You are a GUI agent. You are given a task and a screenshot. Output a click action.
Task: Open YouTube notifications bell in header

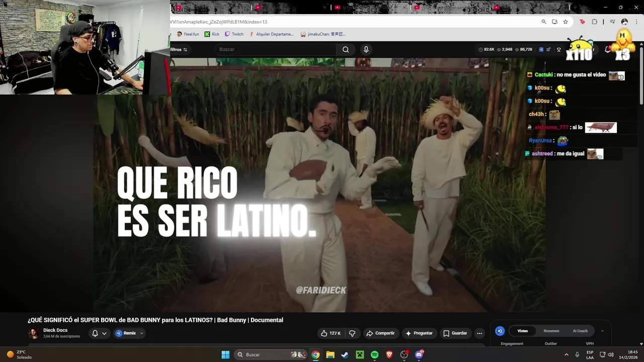(608, 49)
